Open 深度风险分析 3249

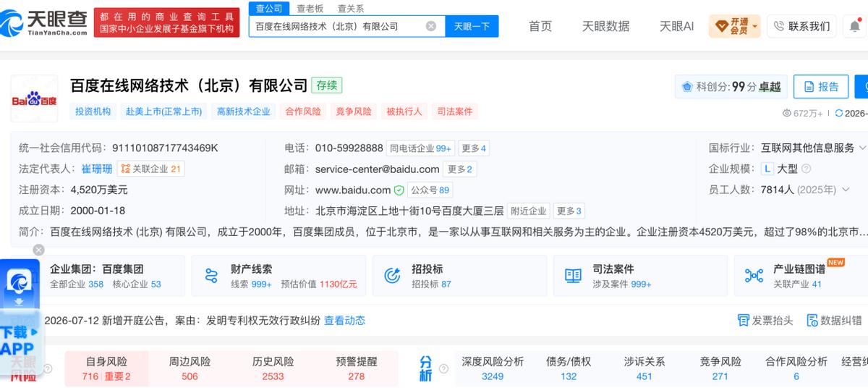point(493,368)
